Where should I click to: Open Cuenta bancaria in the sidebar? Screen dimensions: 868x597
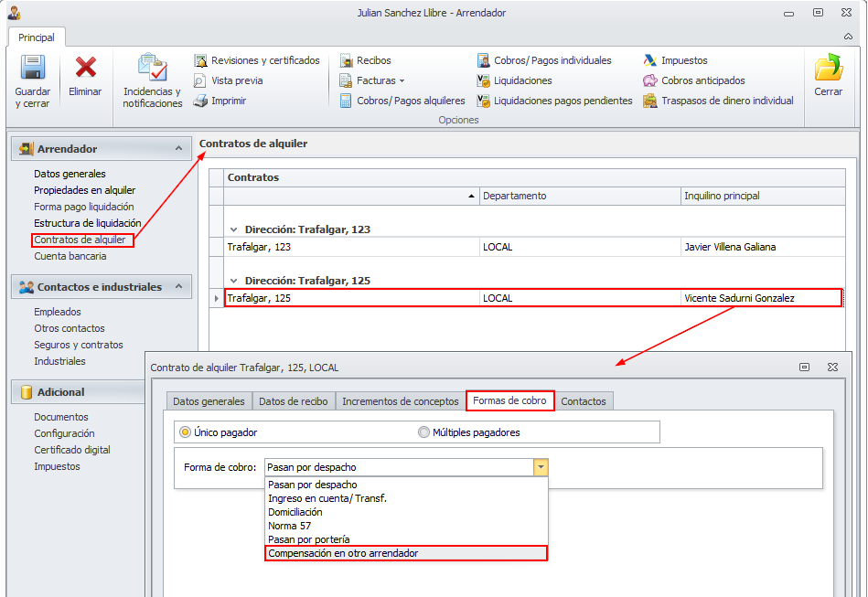coord(70,257)
